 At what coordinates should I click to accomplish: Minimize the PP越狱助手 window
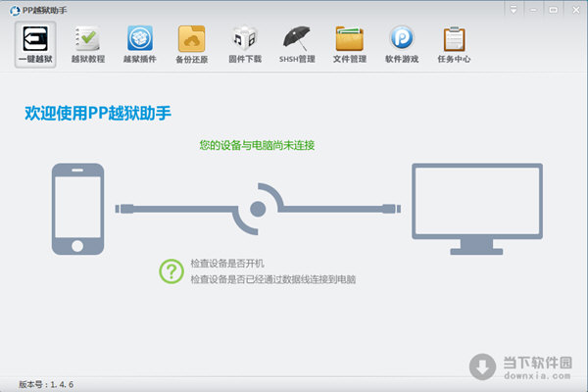click(x=533, y=10)
